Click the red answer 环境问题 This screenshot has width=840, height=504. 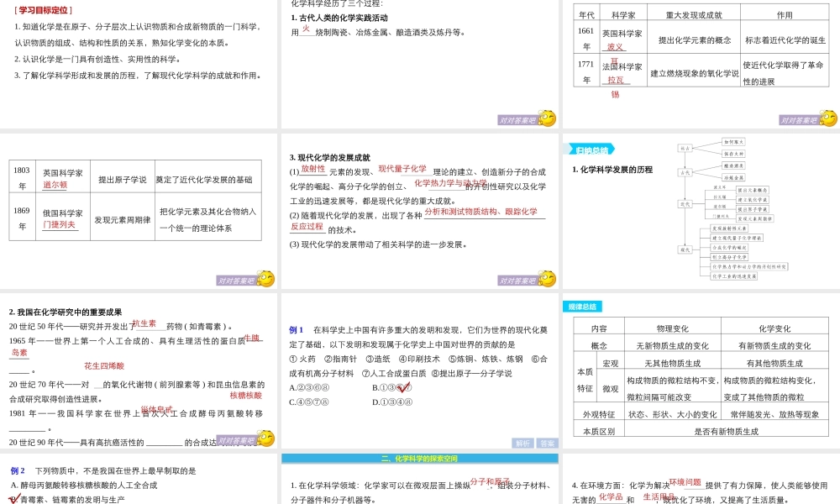685,481
